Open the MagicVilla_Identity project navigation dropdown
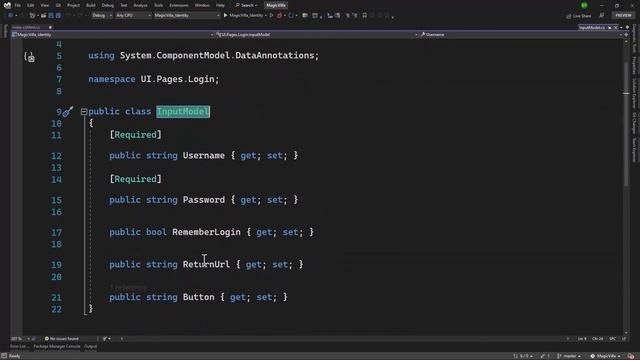Screen dimensions: 640x360 (x=113, y=35)
